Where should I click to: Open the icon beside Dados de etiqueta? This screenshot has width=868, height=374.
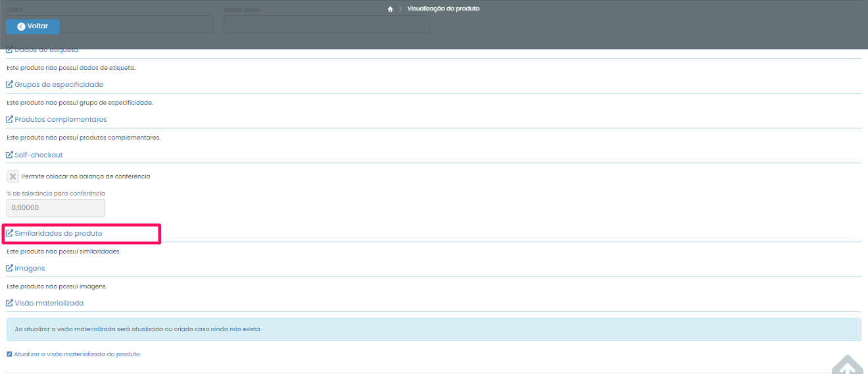[9, 50]
